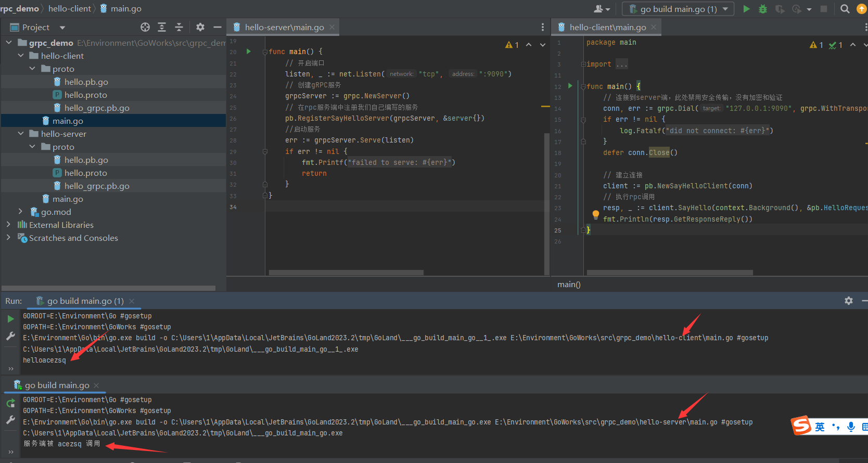Open Search Everywhere magnifier
The height and width of the screenshot is (463, 868).
(x=845, y=9)
